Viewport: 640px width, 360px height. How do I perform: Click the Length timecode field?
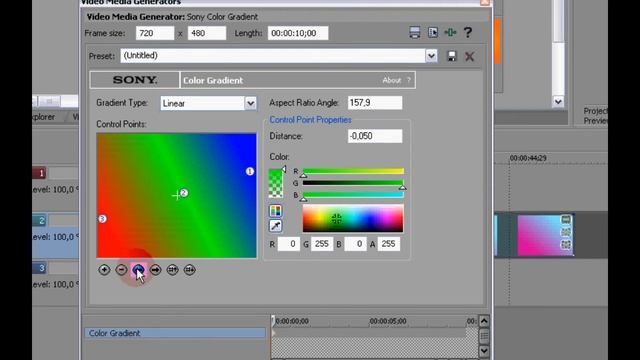pos(298,33)
